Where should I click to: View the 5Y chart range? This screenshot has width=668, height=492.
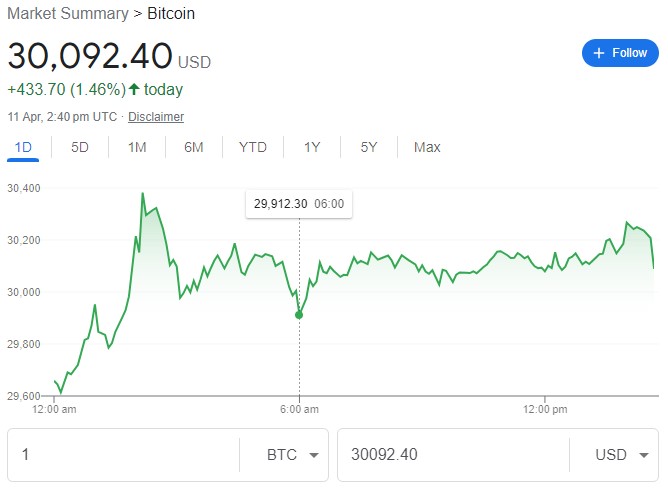(369, 147)
